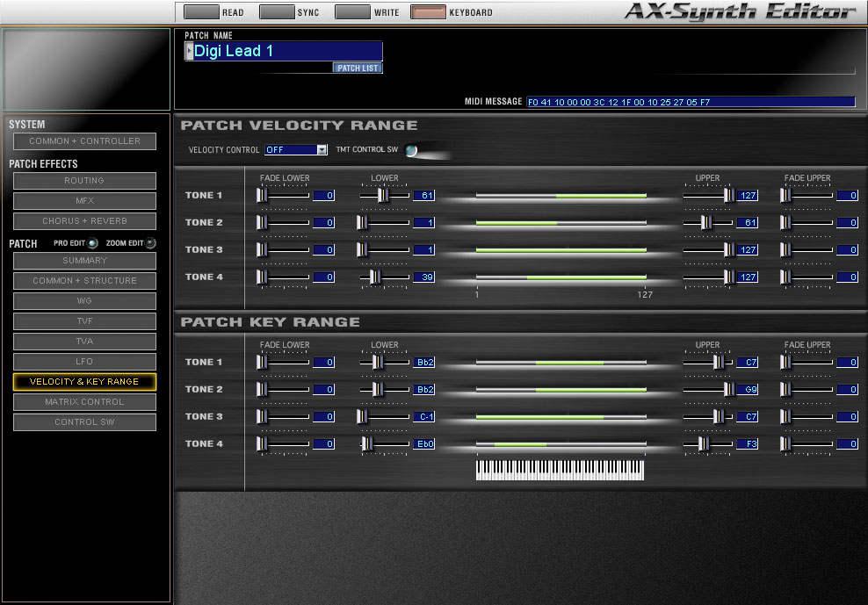Image resolution: width=868 pixels, height=605 pixels.
Task: Open the Control SW page
Action: [x=84, y=421]
